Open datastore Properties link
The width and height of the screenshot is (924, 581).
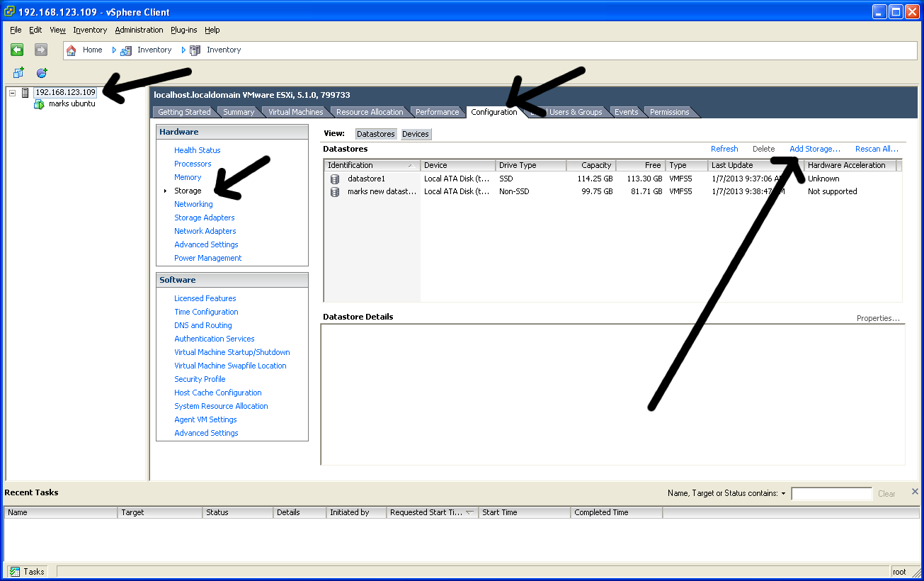coord(878,318)
